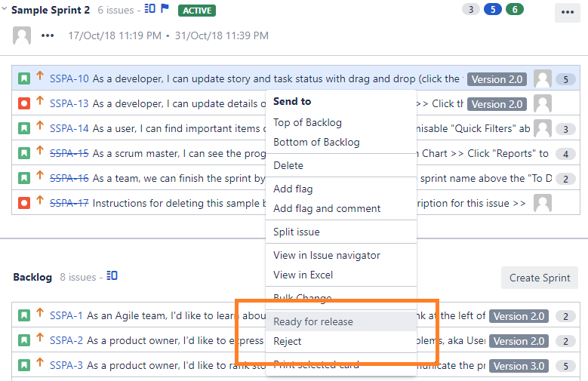Click assignee avatar on SSPA-10 row
Screen dimensions: 588x381
click(543, 78)
